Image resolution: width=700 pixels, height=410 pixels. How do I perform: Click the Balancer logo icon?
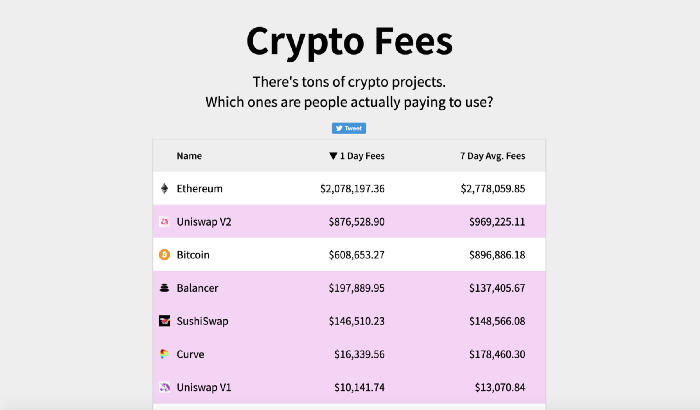[x=164, y=288]
